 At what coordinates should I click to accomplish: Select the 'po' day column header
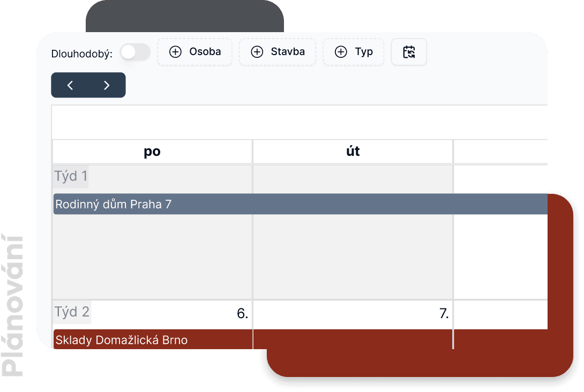click(x=152, y=152)
